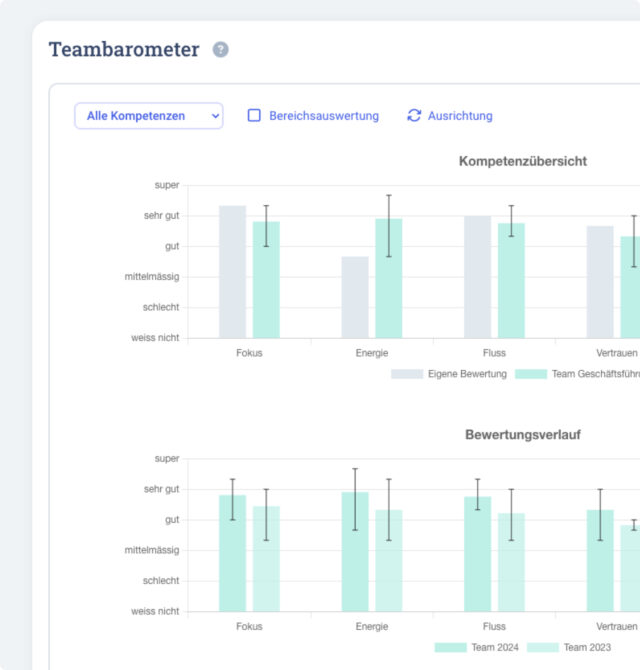The width and height of the screenshot is (640, 670).
Task: Toggle Team Geschäftsführung legend swatch
Action: (x=531, y=374)
